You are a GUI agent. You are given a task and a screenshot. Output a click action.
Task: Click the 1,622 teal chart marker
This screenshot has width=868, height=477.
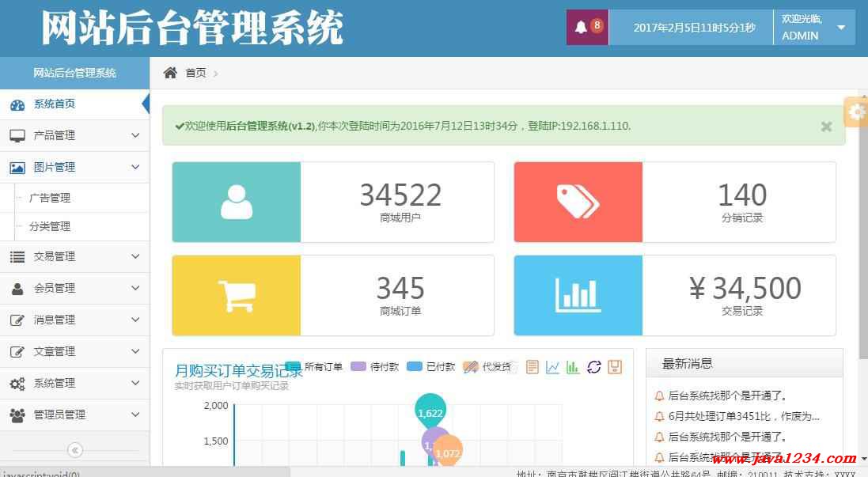(x=430, y=411)
